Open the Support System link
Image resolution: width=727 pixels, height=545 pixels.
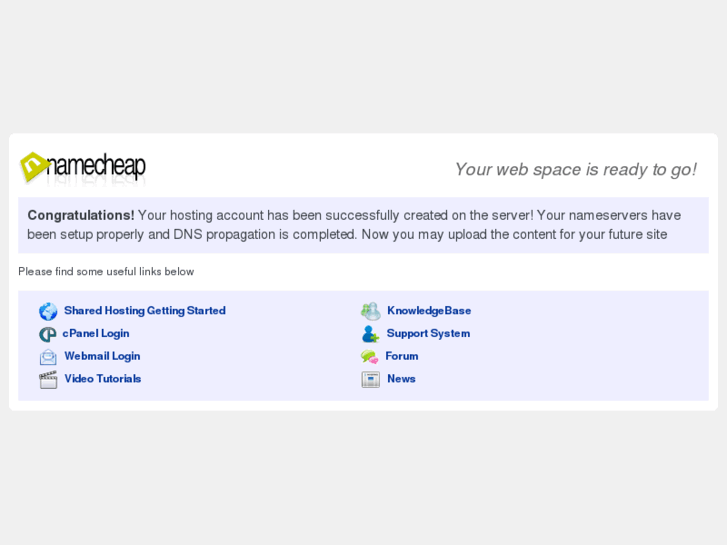(x=428, y=333)
